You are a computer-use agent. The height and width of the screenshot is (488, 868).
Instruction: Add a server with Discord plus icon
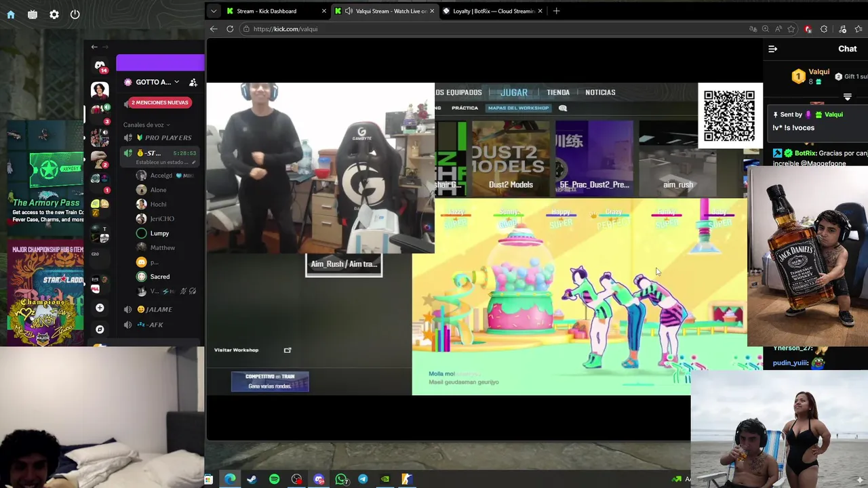pos(100,308)
